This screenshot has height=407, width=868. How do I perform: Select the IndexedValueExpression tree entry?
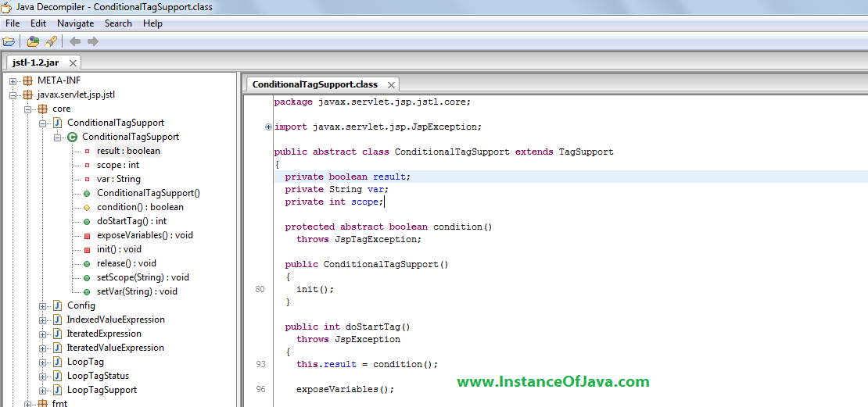116,320
